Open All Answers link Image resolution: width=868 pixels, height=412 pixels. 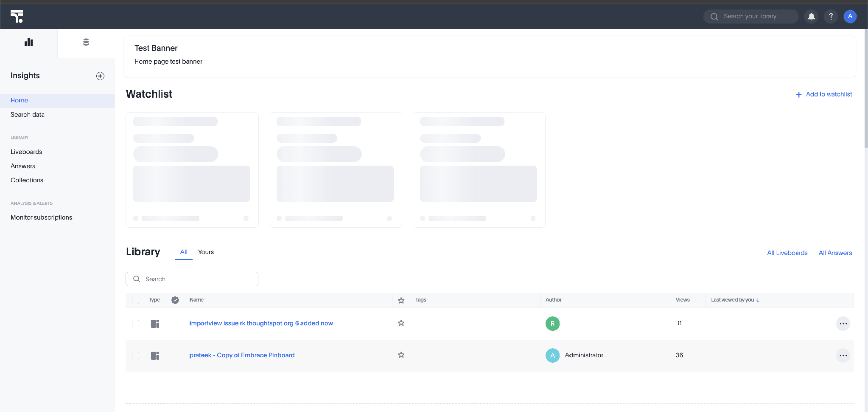point(835,253)
